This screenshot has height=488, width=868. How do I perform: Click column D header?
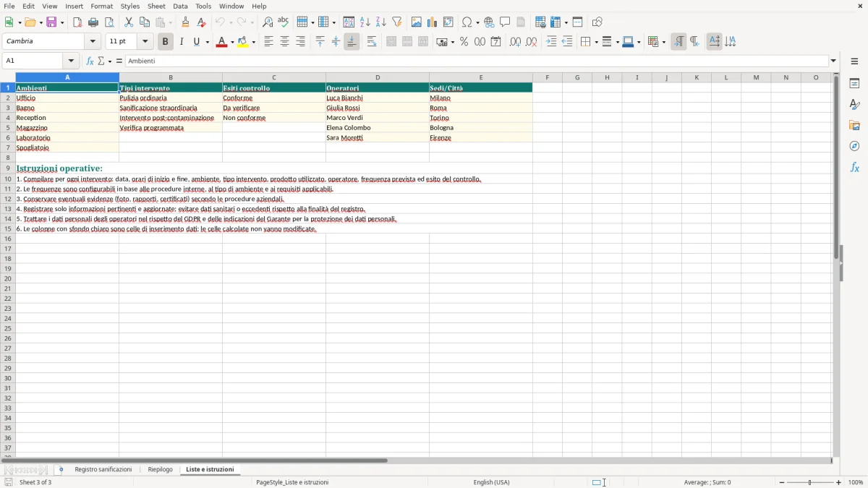(378, 77)
